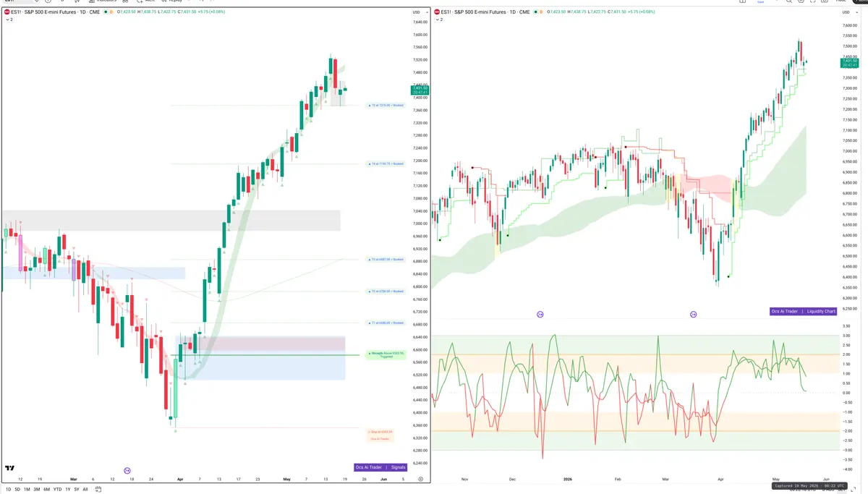Click the TradingView logo on left chart

pyautogui.click(x=10, y=468)
